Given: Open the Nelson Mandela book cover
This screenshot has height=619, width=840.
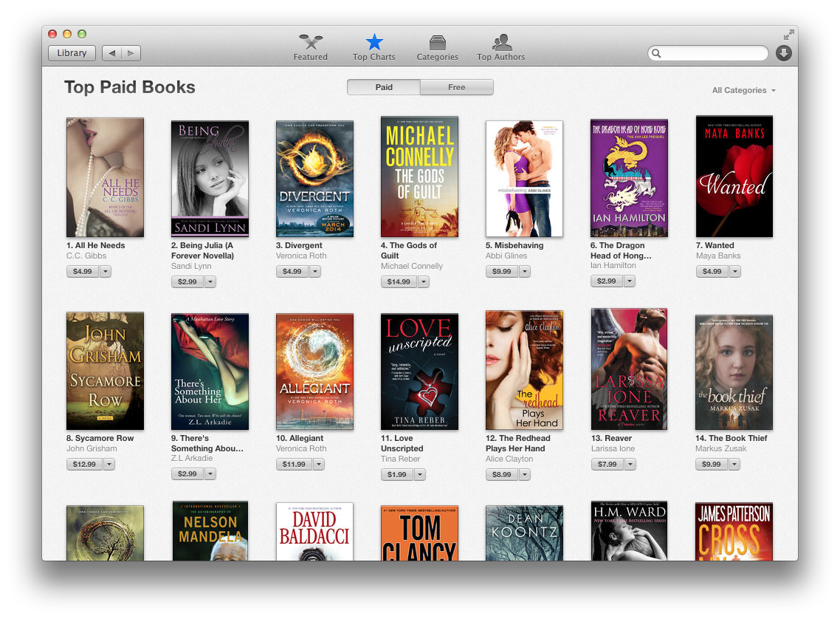Looking at the screenshot, I should 210,531.
